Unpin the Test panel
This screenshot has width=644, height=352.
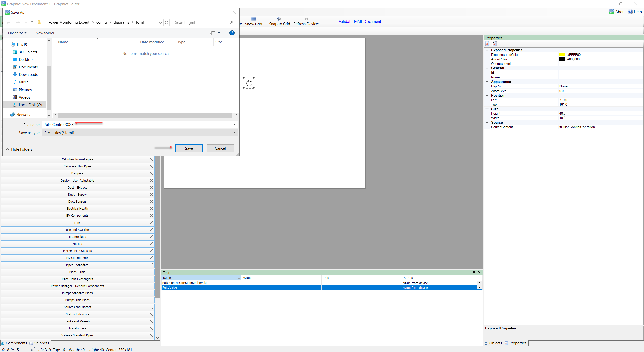click(x=474, y=272)
